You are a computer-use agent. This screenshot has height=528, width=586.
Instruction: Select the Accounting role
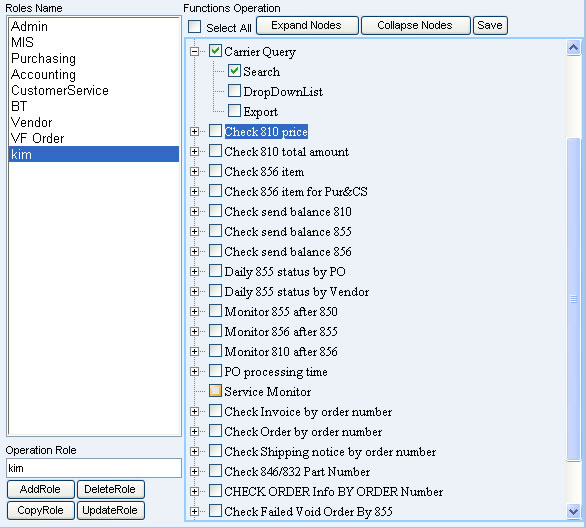coord(93,74)
